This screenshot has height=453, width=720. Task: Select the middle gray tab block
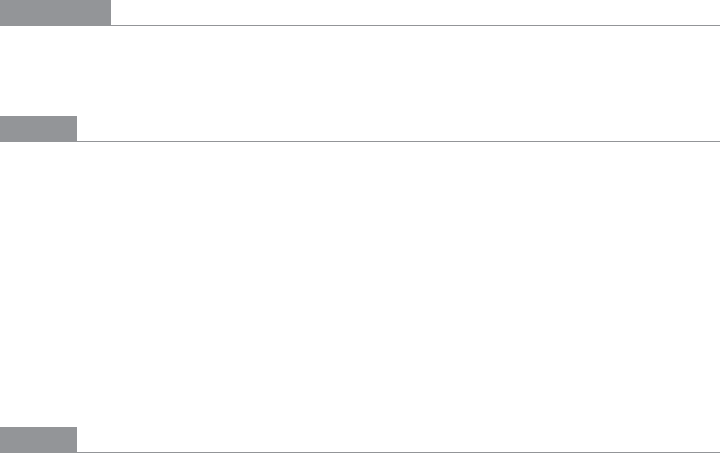point(38,129)
